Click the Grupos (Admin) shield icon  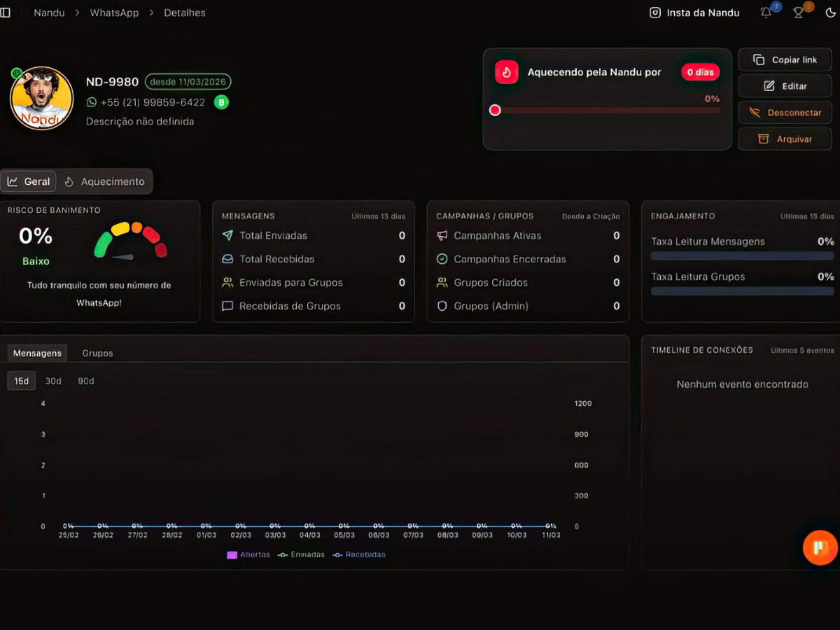(442, 306)
